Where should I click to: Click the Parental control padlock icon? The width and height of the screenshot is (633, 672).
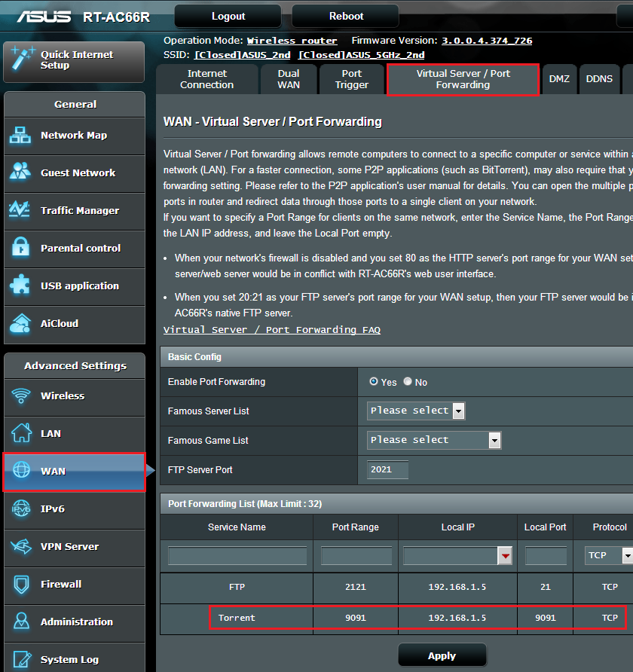pos(20,248)
